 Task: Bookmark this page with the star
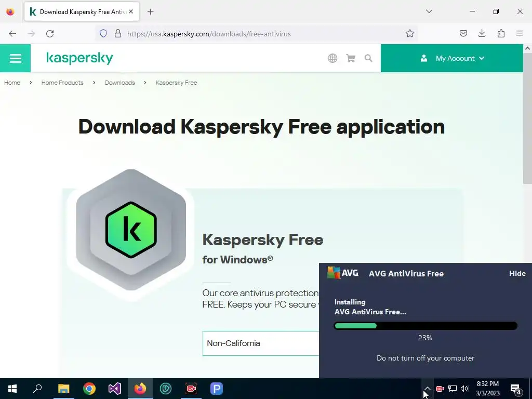coord(410,34)
